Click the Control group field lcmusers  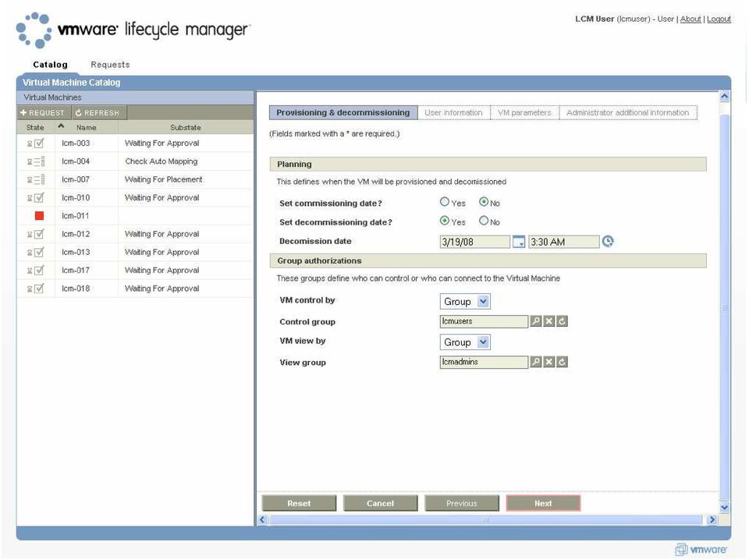(484, 321)
